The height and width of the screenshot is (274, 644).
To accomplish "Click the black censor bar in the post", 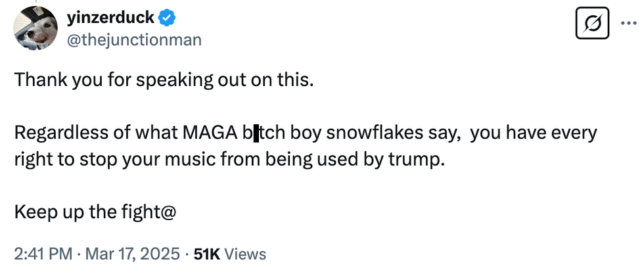I will pyautogui.click(x=254, y=133).
